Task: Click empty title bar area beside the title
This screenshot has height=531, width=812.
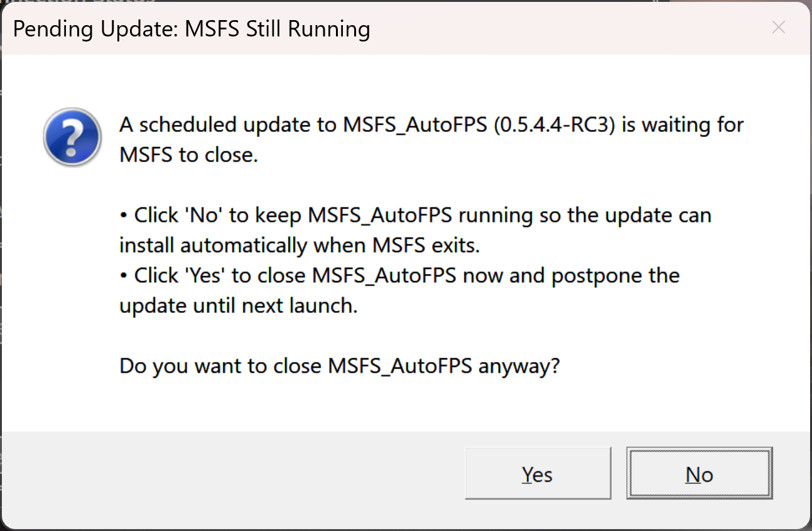Action: [565, 29]
